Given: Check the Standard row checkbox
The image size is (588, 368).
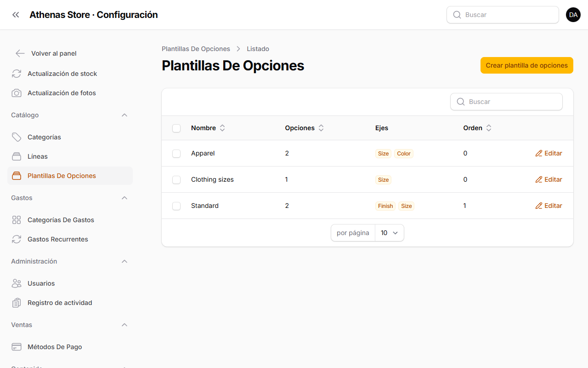Looking at the screenshot, I should [x=176, y=206].
